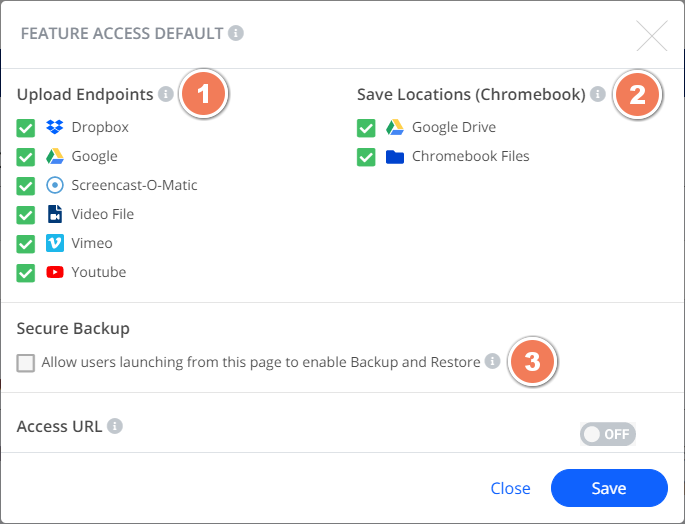Dismiss the dialog with the X button
The height and width of the screenshot is (524, 685).
point(652,36)
